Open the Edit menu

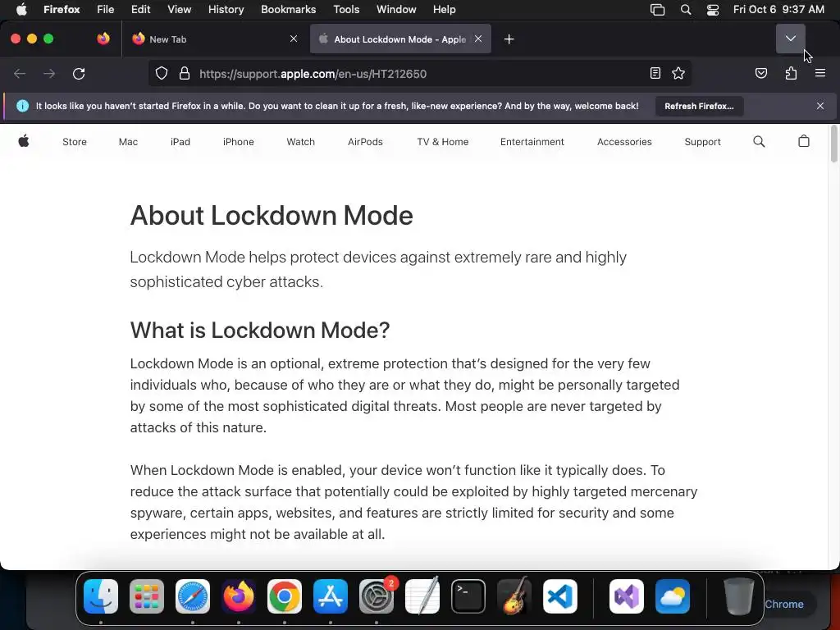[141, 10]
